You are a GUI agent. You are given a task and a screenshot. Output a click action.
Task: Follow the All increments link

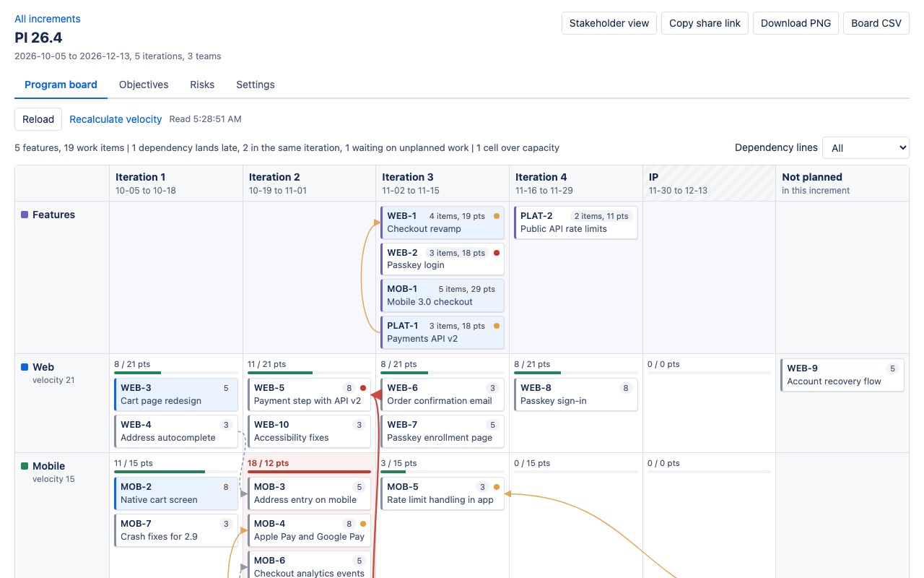pyautogui.click(x=48, y=19)
